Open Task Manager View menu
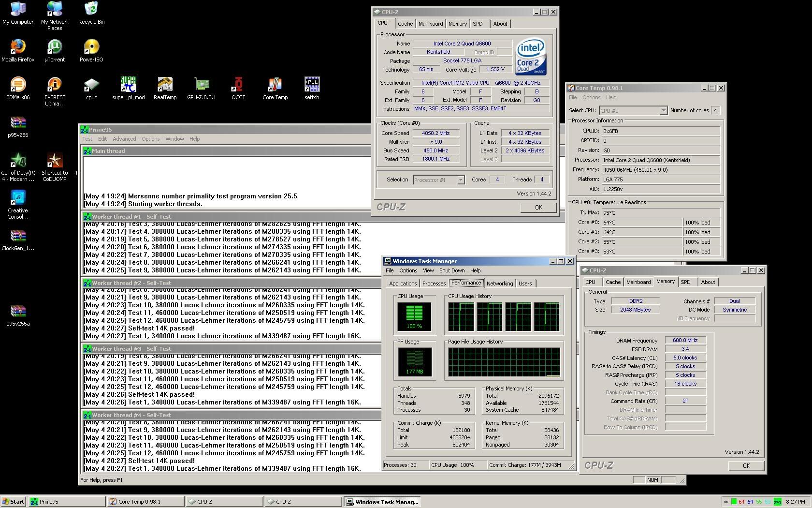This screenshot has width=812, height=508. pyautogui.click(x=428, y=270)
